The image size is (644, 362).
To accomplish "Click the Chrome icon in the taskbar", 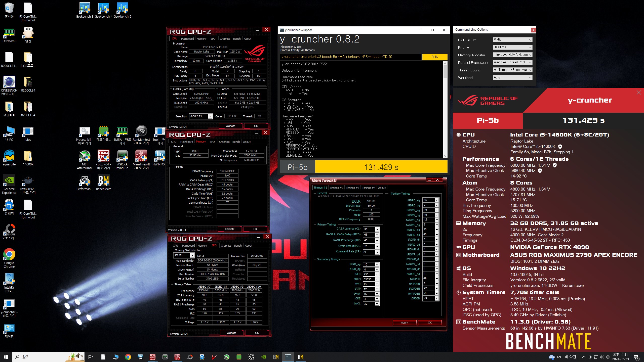I will click(128, 357).
